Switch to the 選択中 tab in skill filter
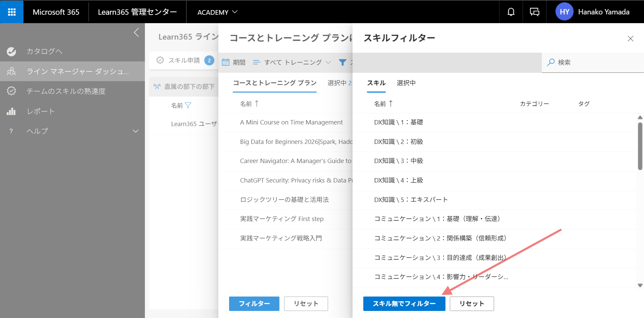The width and height of the screenshot is (644, 318). pos(406,83)
